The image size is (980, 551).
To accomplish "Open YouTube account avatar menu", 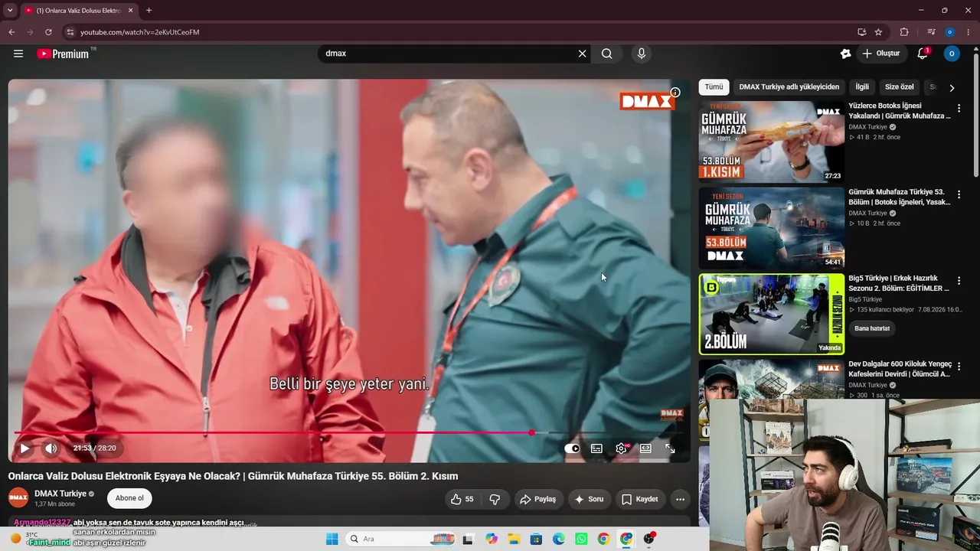I will click(952, 54).
